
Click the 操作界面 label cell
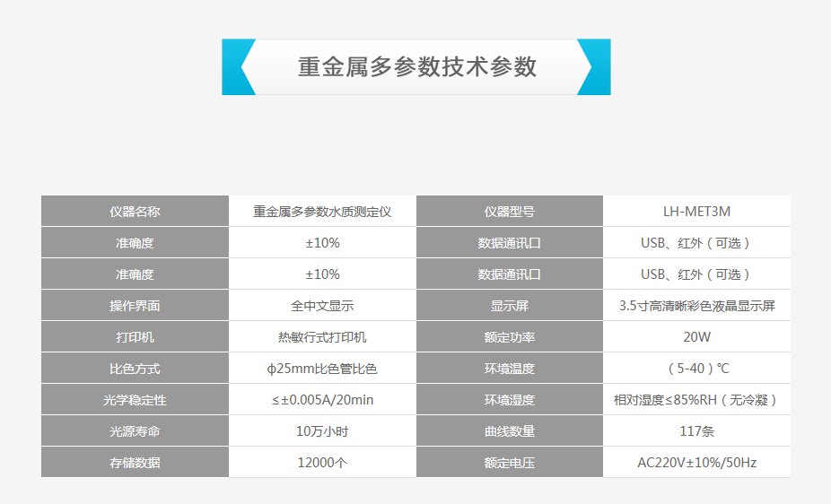coord(136,306)
